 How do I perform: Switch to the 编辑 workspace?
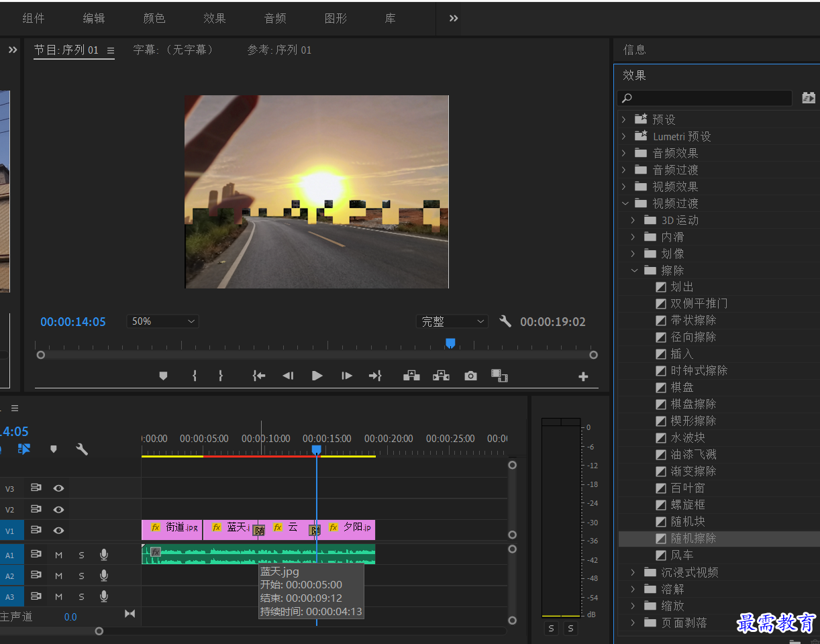point(94,19)
